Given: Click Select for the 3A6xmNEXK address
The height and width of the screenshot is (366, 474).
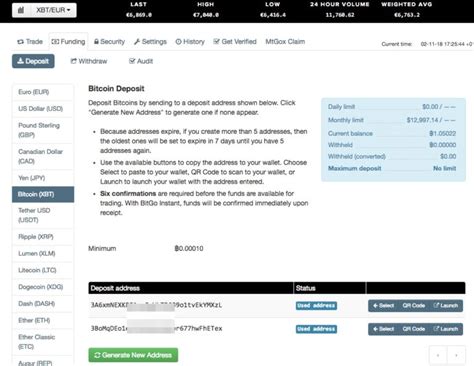Looking at the screenshot, I should [x=383, y=306].
